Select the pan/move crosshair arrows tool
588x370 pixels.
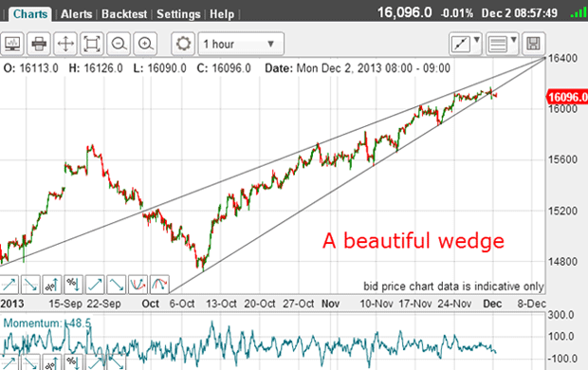coord(65,44)
